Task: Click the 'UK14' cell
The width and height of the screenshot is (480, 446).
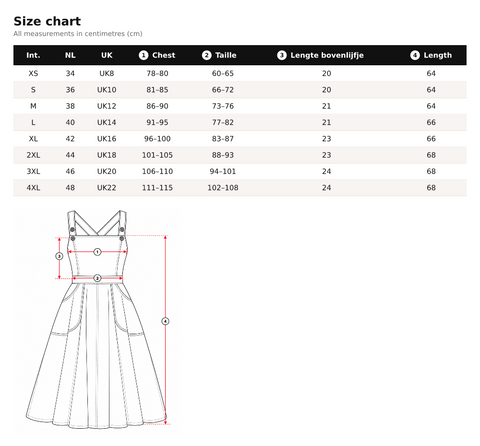Action: [x=107, y=122]
